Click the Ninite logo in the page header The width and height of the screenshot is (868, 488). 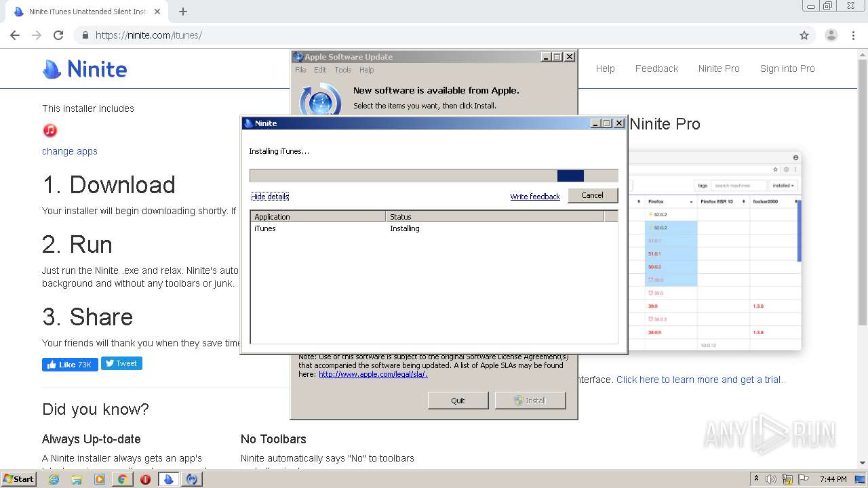pos(85,69)
